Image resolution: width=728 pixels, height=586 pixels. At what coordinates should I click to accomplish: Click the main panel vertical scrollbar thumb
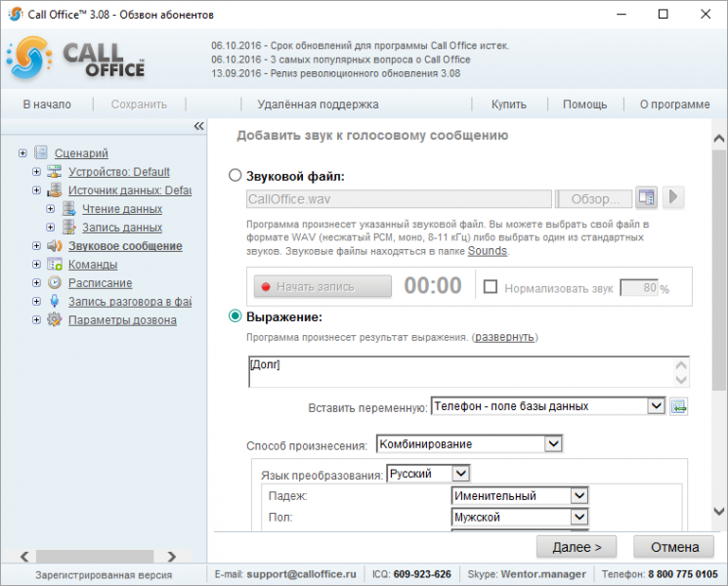(x=718, y=270)
